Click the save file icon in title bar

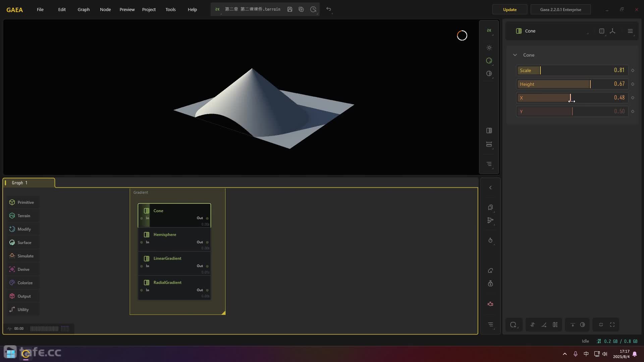(x=290, y=9)
